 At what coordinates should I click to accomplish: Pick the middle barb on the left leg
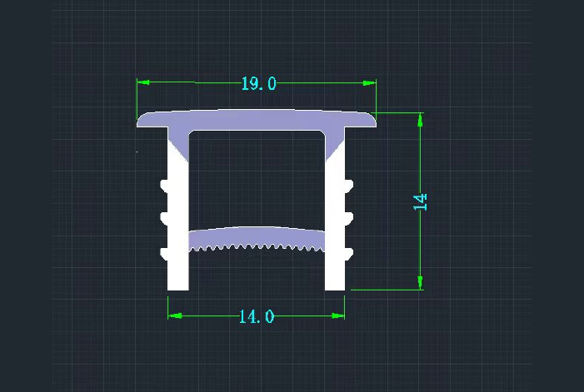[x=165, y=217]
